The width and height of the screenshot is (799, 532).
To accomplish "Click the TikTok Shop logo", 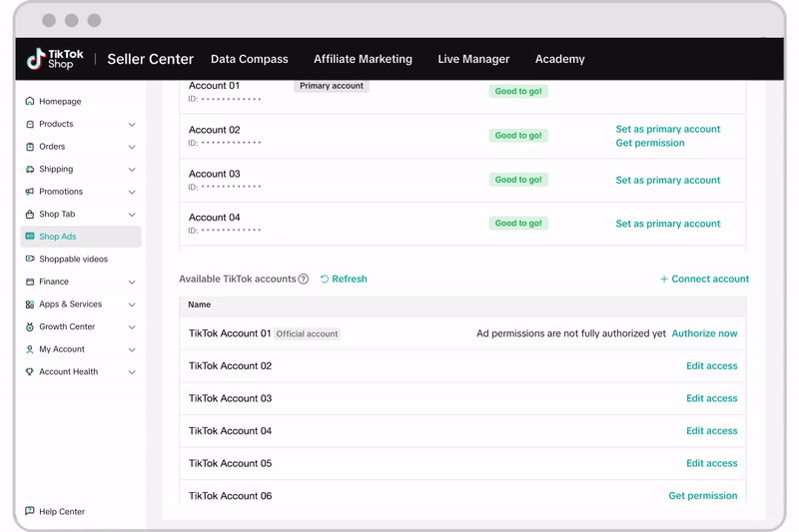I will click(55, 59).
